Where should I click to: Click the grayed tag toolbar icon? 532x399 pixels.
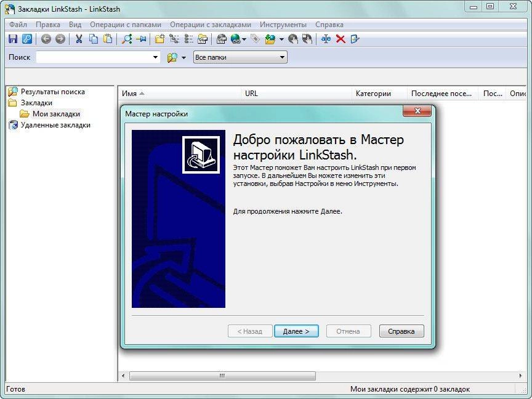coord(255,39)
